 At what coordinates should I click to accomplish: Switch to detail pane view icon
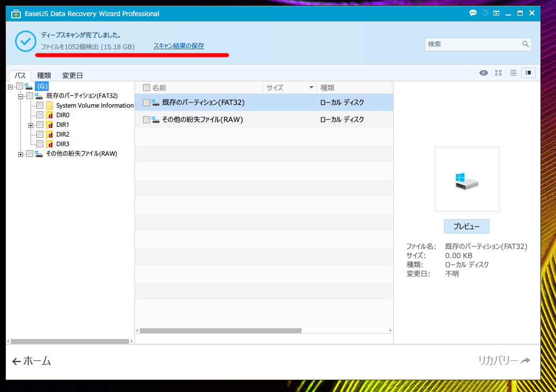(x=528, y=73)
